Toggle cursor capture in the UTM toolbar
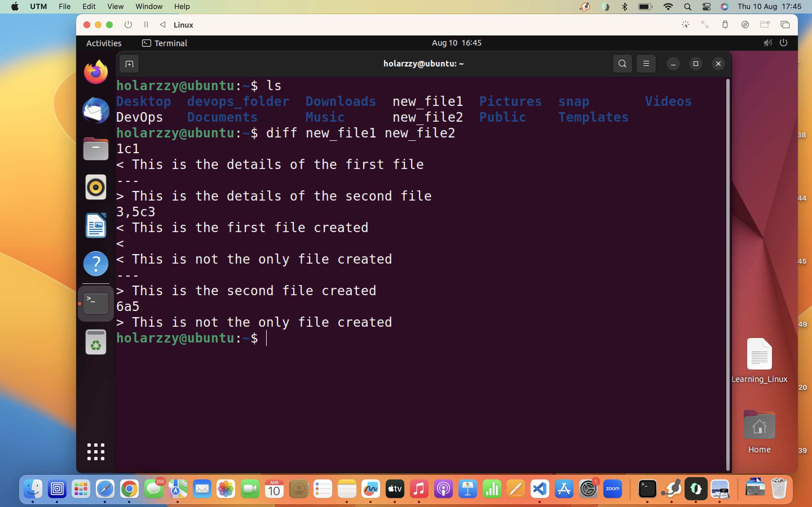This screenshot has width=812, height=507. (x=686, y=25)
